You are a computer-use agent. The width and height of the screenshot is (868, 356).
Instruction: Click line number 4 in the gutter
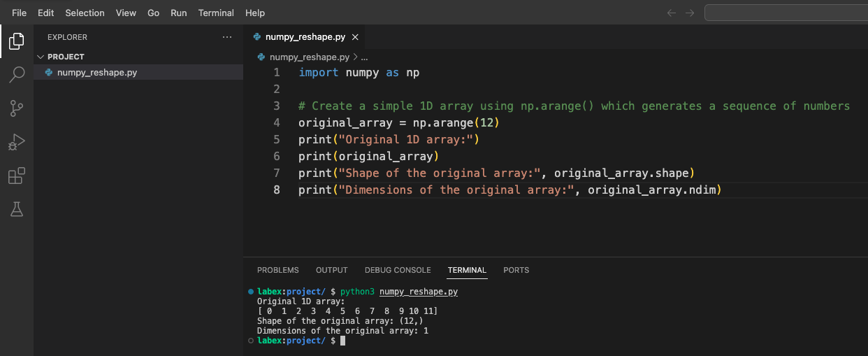tap(277, 122)
